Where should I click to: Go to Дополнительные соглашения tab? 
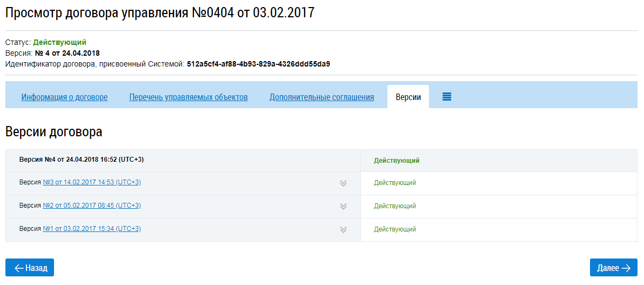click(322, 97)
